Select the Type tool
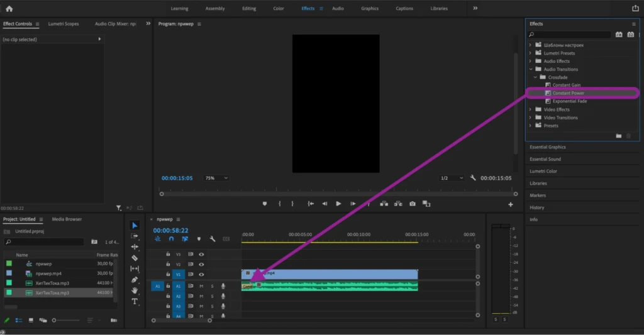This screenshot has width=644, height=335. pyautogui.click(x=135, y=301)
